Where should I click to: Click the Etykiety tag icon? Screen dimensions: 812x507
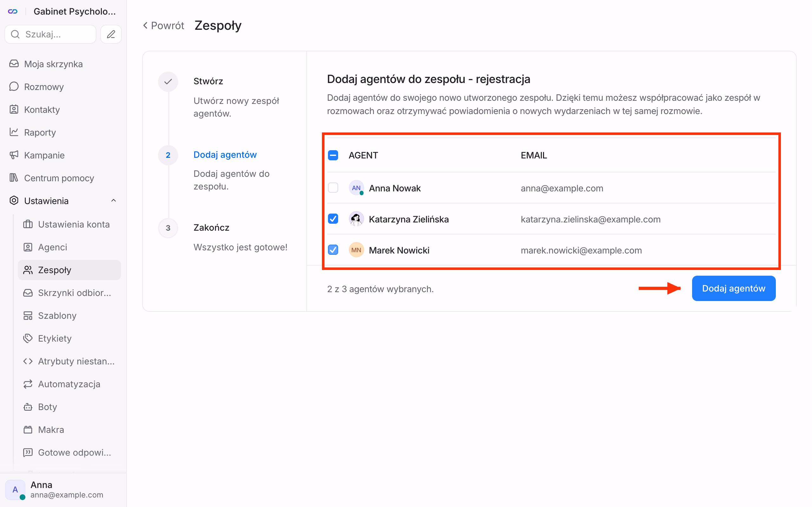[28, 338]
